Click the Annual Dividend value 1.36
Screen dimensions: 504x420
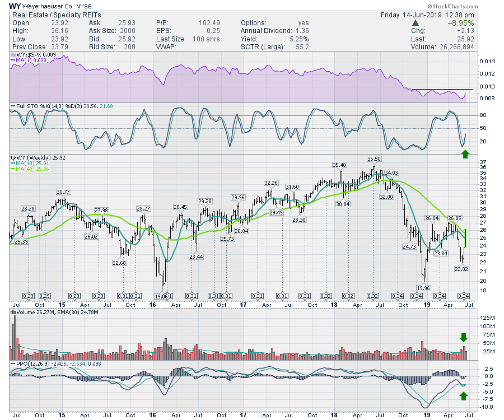(x=302, y=31)
